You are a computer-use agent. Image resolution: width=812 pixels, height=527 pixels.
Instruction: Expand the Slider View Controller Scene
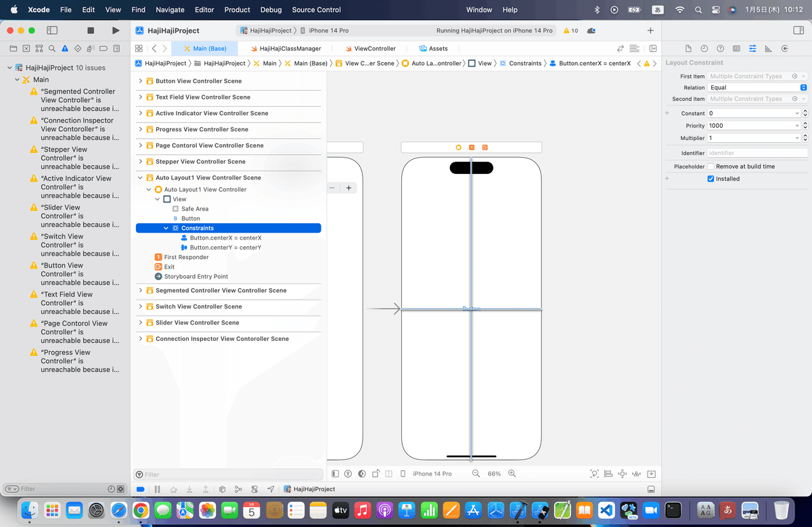tap(141, 323)
